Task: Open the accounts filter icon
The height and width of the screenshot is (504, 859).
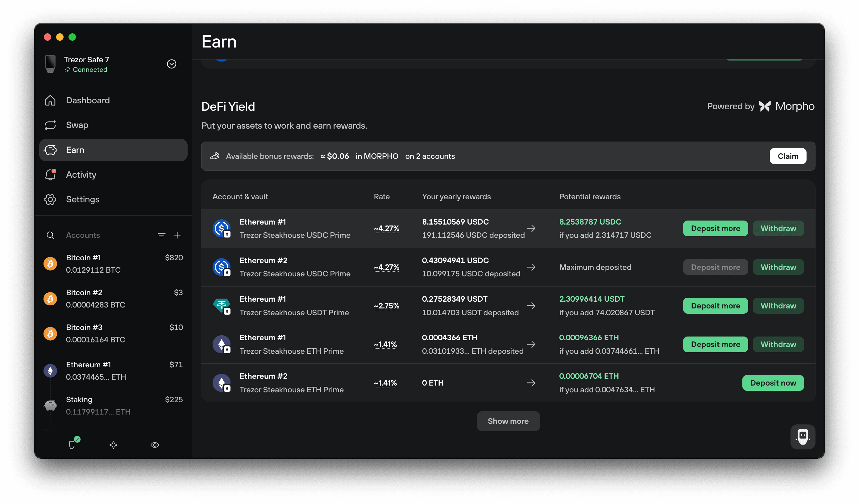Action: (162, 235)
